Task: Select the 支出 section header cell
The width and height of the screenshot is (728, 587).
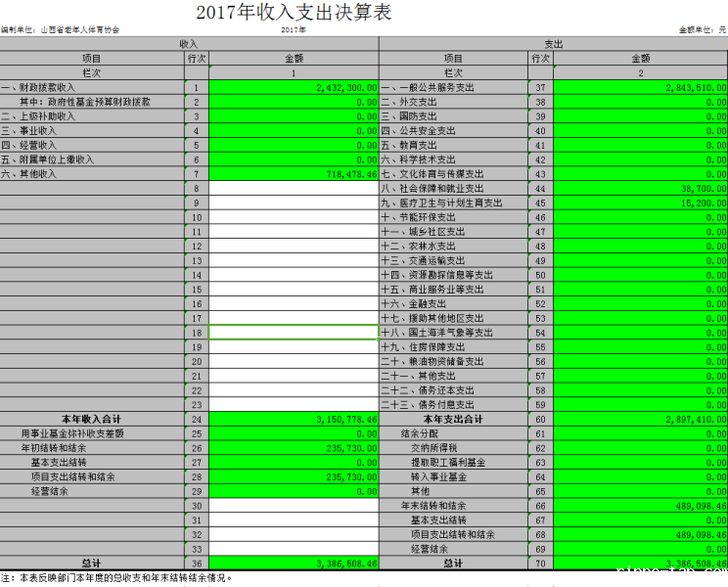Action: tap(553, 45)
